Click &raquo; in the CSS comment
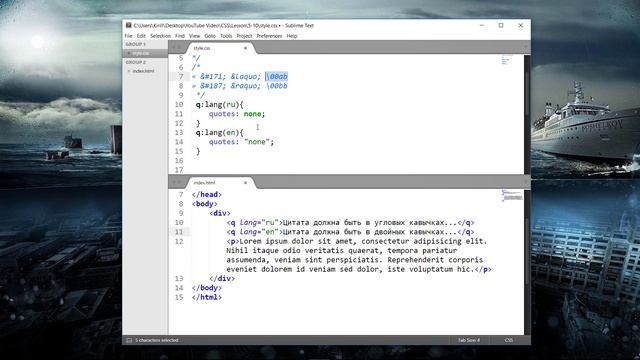The width and height of the screenshot is (640, 360). [246, 86]
